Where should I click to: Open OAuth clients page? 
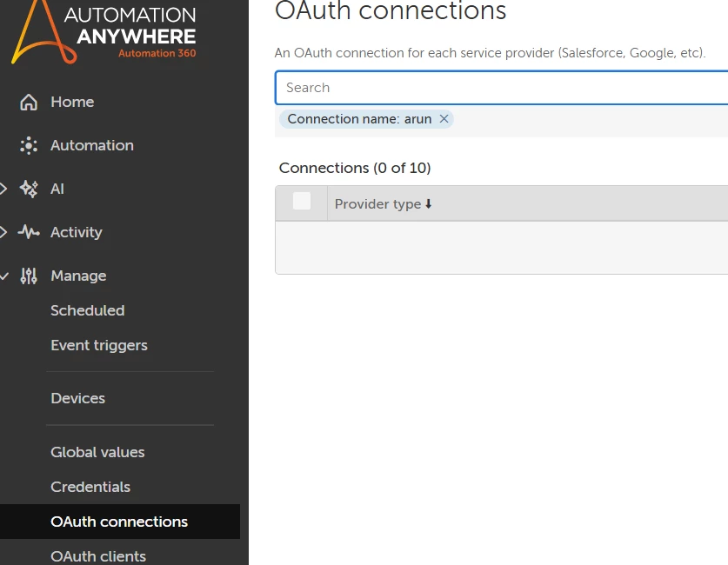click(98, 556)
